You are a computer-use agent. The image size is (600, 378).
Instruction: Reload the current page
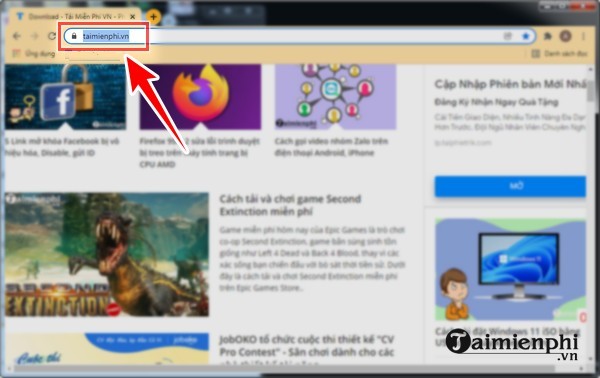click(52, 36)
